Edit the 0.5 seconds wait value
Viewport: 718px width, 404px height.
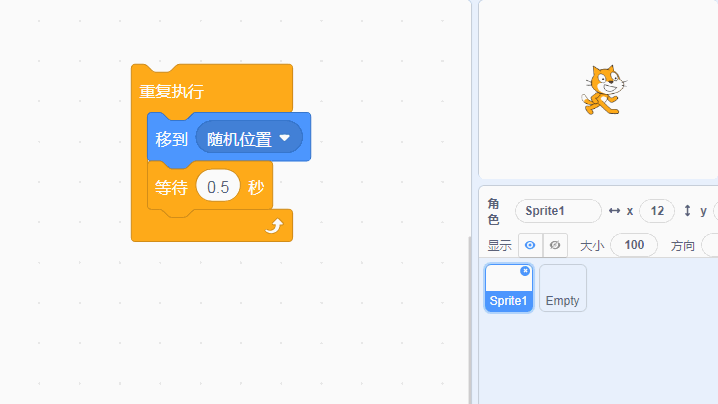pyautogui.click(x=218, y=186)
